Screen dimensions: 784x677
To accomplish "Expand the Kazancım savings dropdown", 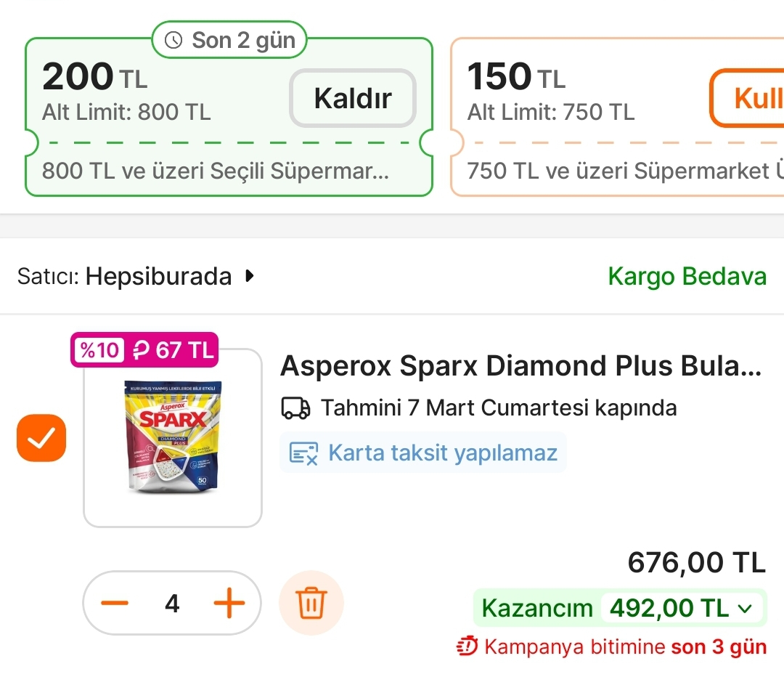I will tap(745, 609).
